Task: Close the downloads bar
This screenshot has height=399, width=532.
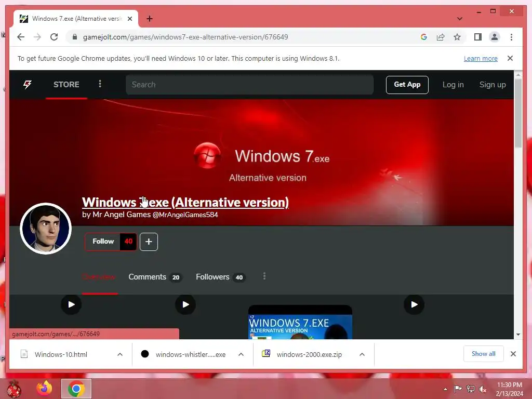Action: coord(513,354)
